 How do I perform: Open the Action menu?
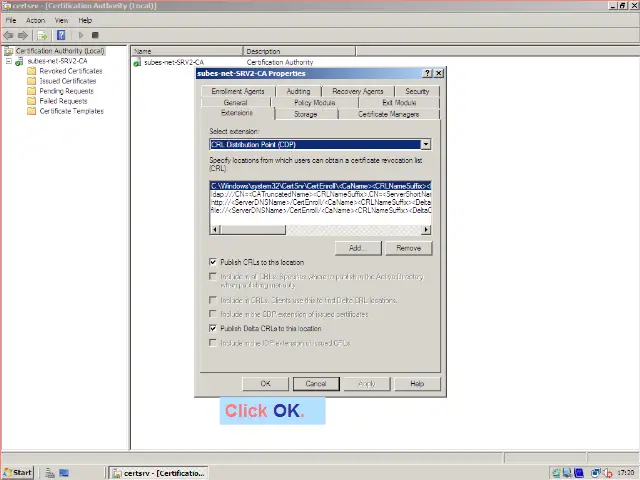click(x=35, y=20)
